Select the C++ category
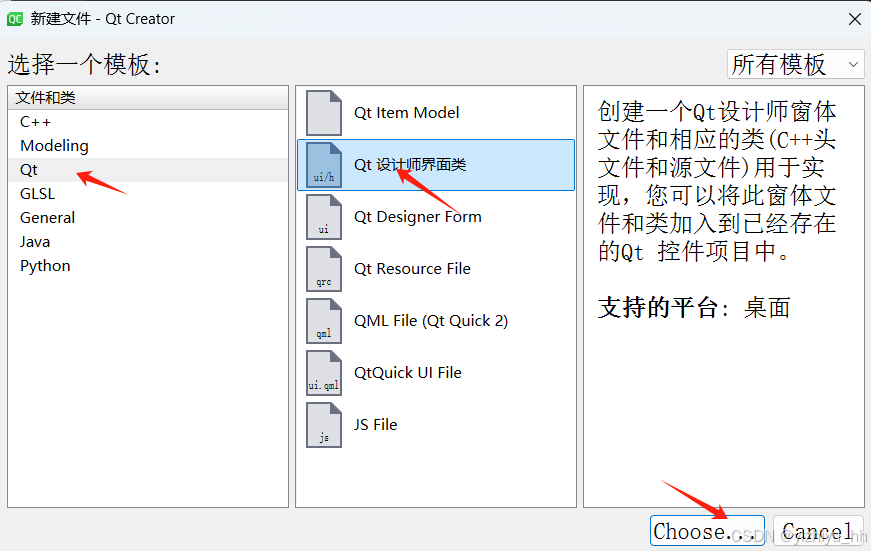The width and height of the screenshot is (871, 551). coord(148,122)
